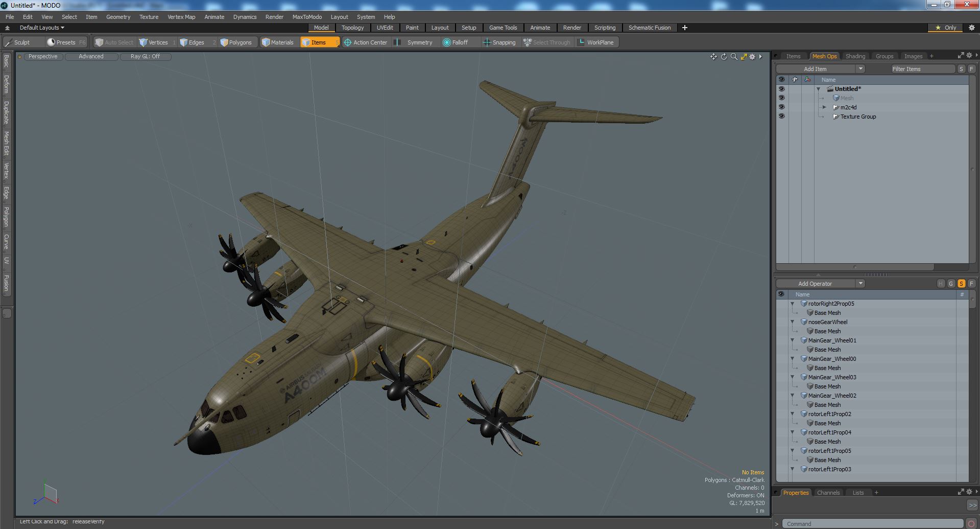This screenshot has width=980, height=529.
Task: Open Symmetry options
Action: [415, 42]
